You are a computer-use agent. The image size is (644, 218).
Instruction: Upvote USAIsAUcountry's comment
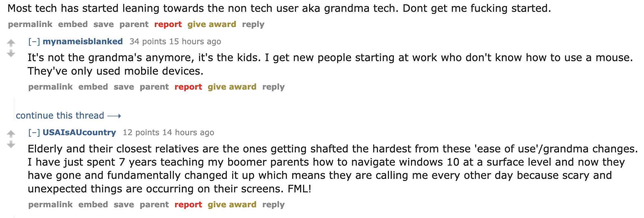point(11,134)
